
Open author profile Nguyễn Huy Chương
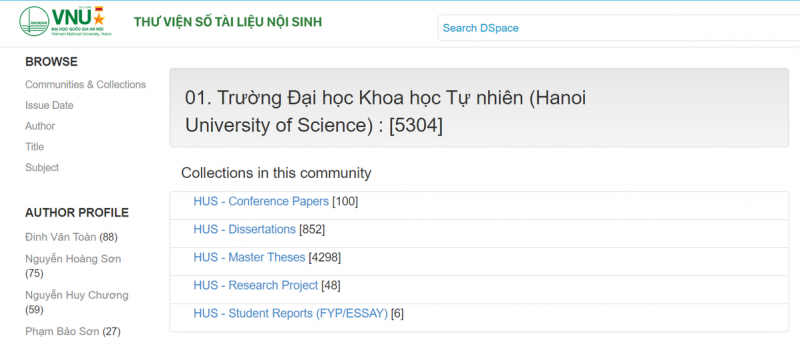tap(77, 295)
